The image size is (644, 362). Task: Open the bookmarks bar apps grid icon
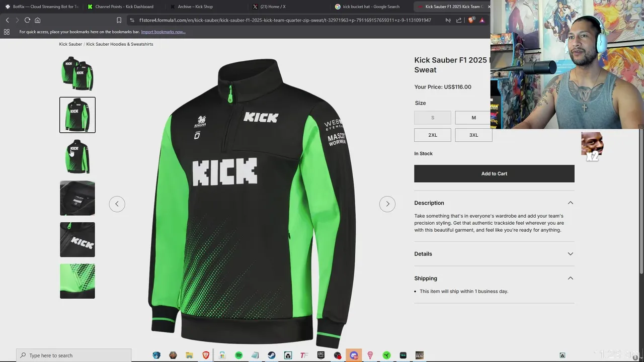(x=7, y=32)
